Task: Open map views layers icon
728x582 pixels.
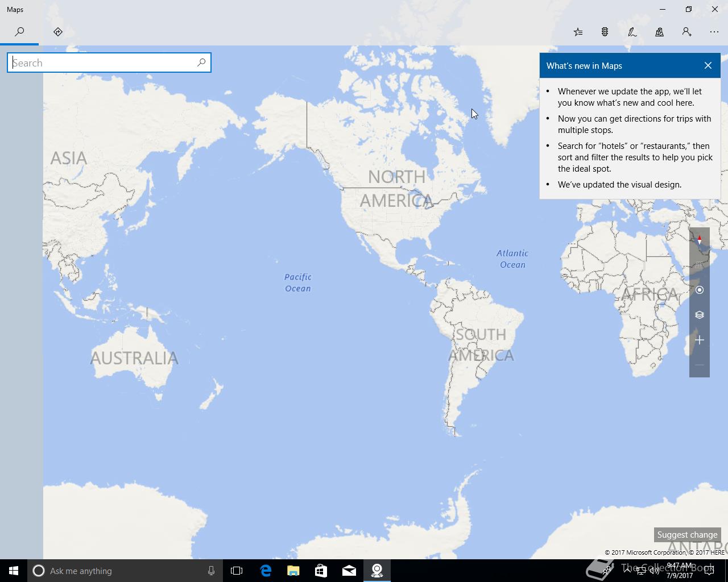Action: click(x=700, y=315)
